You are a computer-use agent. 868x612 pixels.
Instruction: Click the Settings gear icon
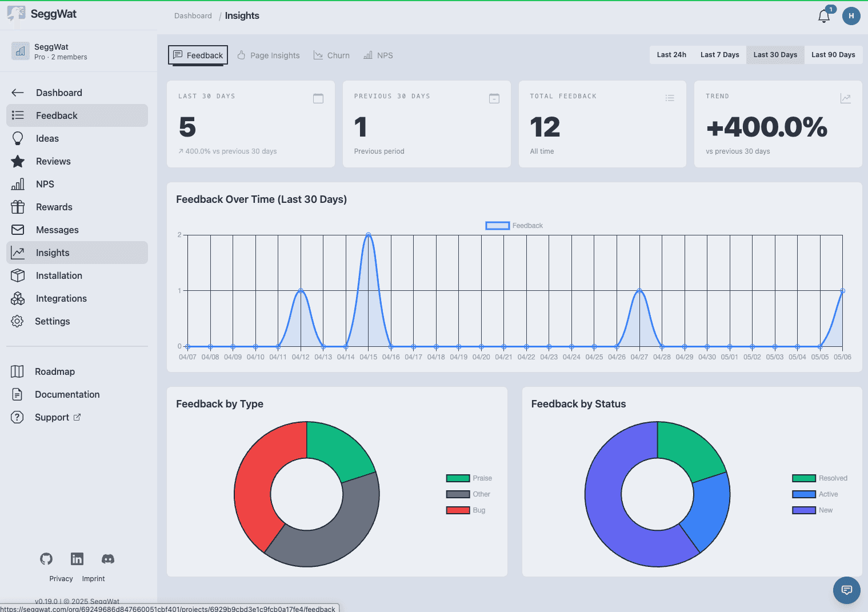coord(17,321)
